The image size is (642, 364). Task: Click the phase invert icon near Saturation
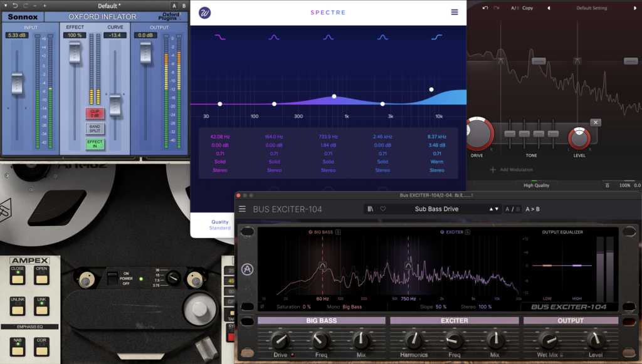(x=262, y=307)
